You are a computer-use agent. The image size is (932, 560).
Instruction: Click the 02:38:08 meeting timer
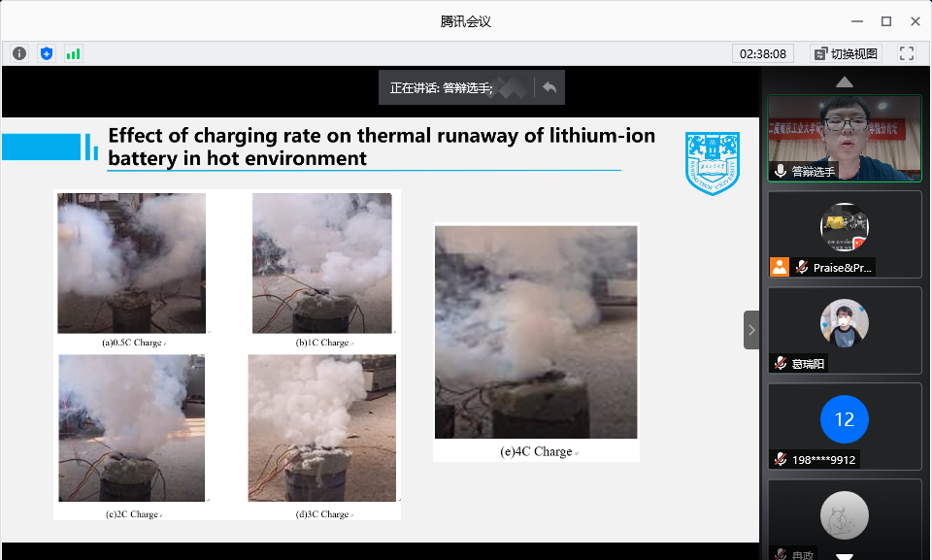(762, 53)
